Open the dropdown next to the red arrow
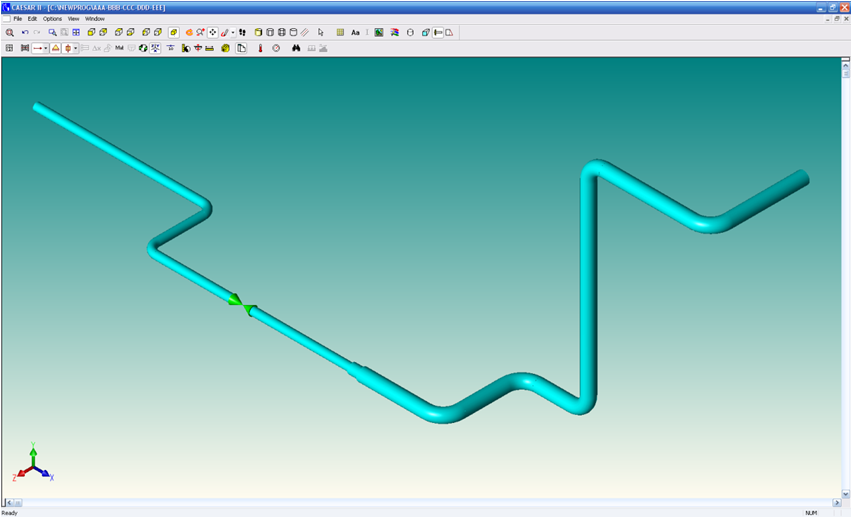Viewport: 852px width, 518px height. [46, 48]
